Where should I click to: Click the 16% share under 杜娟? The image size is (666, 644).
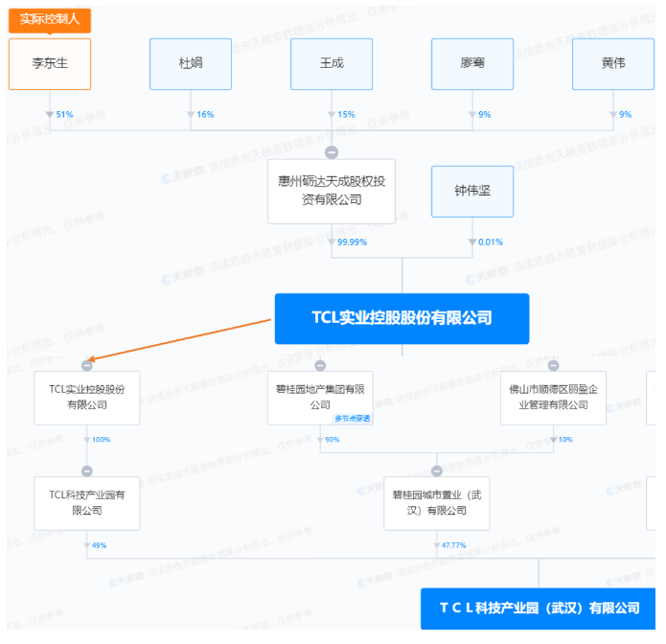coord(205,115)
